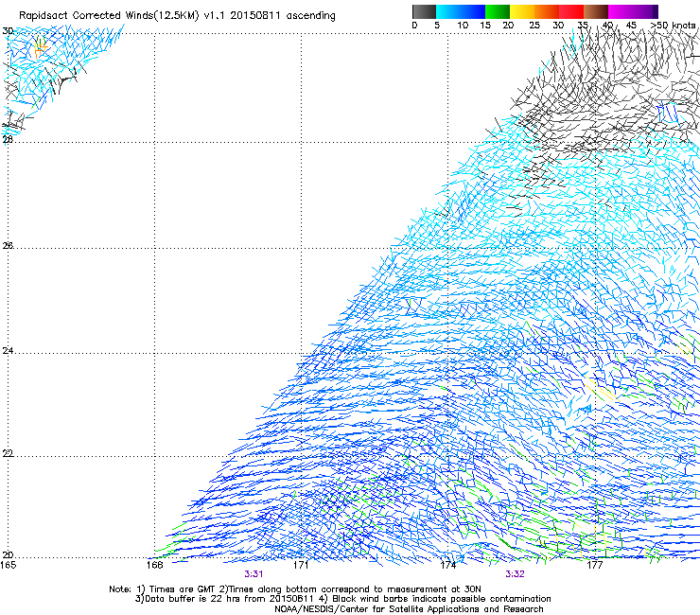Click the green 15-20 knots color segment

pyautogui.click(x=498, y=11)
